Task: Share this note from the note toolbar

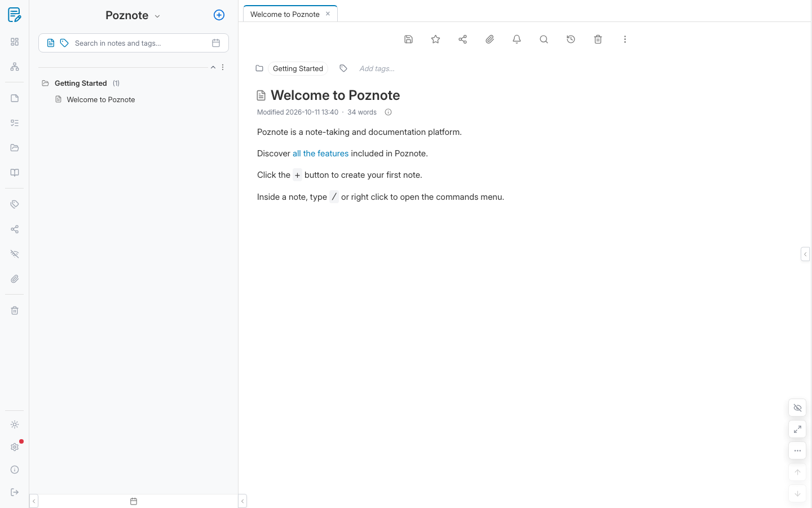Action: coord(463,40)
